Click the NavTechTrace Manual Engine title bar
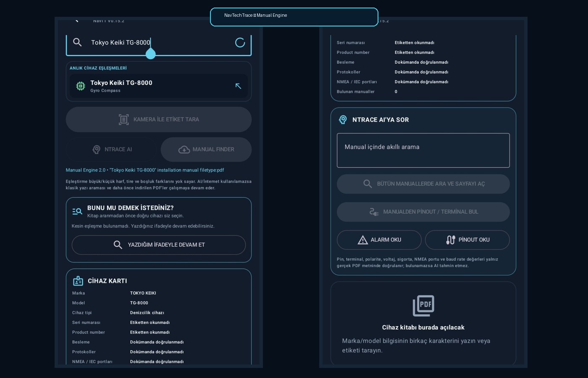 (294, 17)
